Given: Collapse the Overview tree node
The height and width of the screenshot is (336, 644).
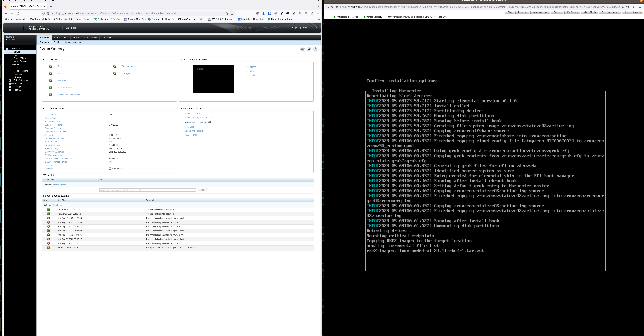Looking at the screenshot, I should 7,48.
